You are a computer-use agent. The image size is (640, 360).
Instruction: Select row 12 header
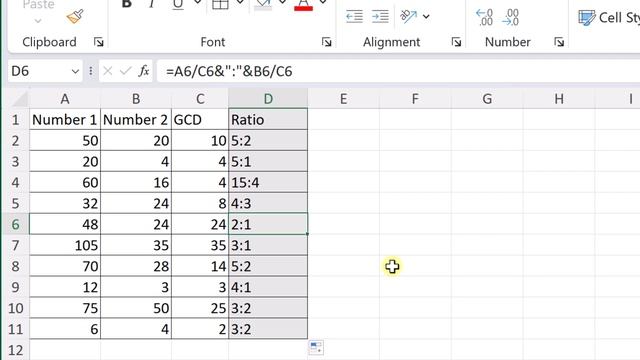pyautogui.click(x=16, y=350)
